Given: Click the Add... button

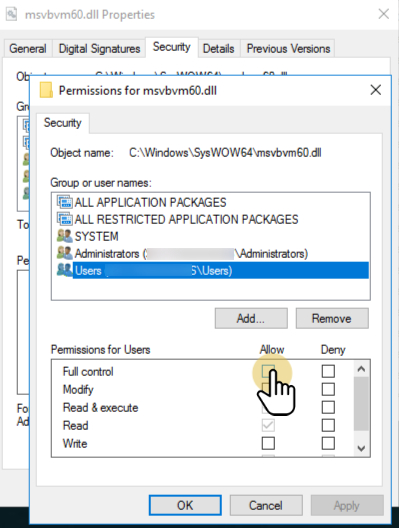Looking at the screenshot, I should point(251,318).
